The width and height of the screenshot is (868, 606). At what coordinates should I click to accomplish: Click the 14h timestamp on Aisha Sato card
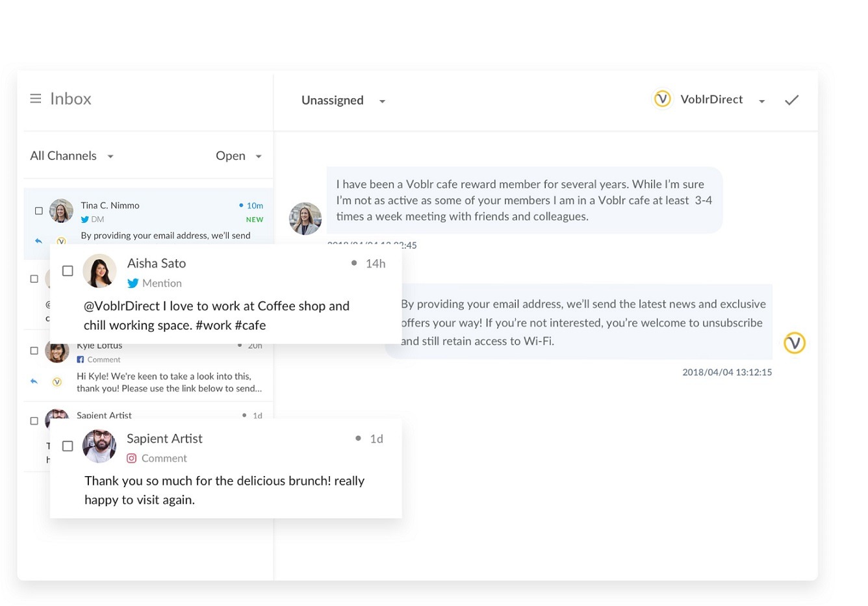point(375,264)
